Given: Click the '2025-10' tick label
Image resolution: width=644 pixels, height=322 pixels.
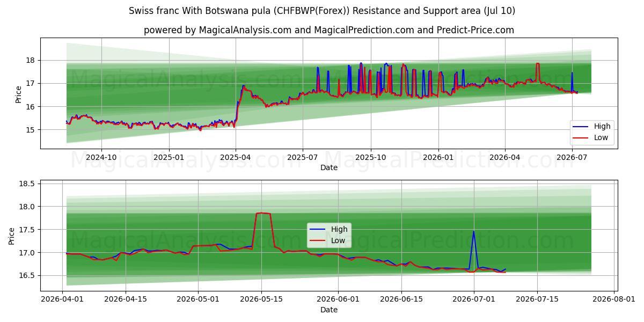Looking at the screenshot, I should (x=371, y=157).
